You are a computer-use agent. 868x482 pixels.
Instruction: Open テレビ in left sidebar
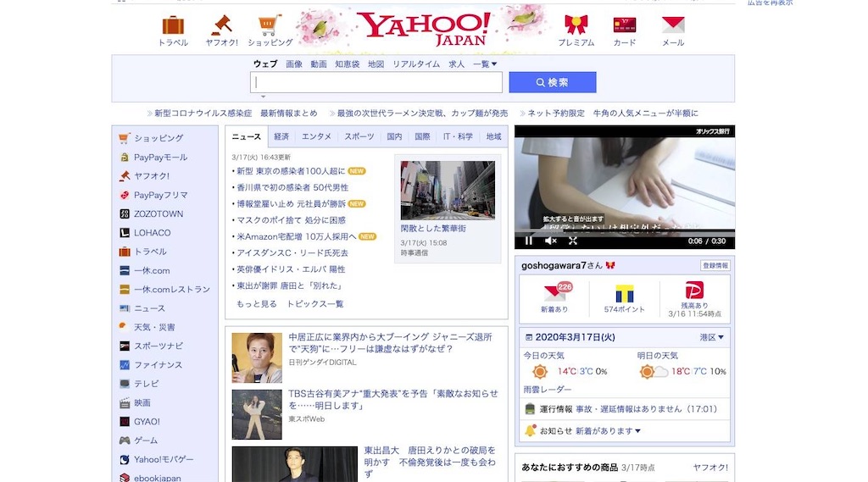coord(146,384)
